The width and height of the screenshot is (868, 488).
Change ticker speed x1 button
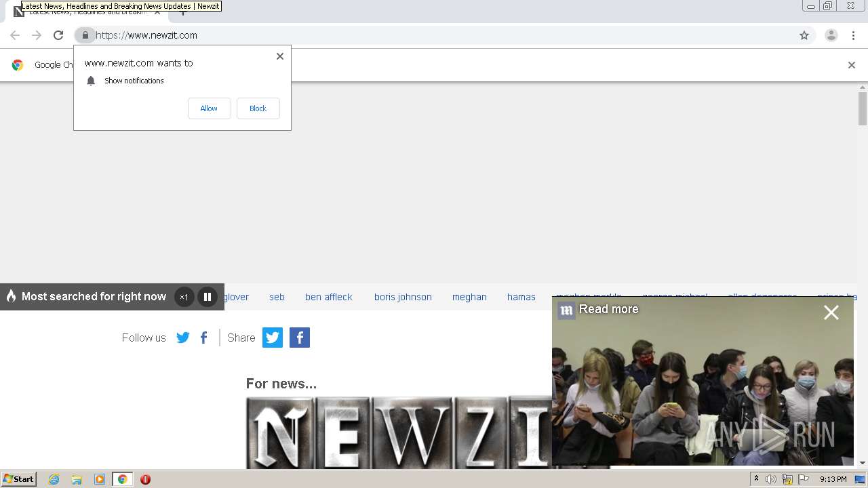184,297
